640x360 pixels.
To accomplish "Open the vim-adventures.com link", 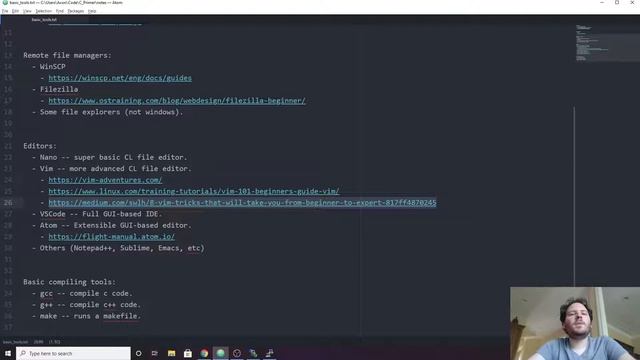I will (x=105, y=180).
